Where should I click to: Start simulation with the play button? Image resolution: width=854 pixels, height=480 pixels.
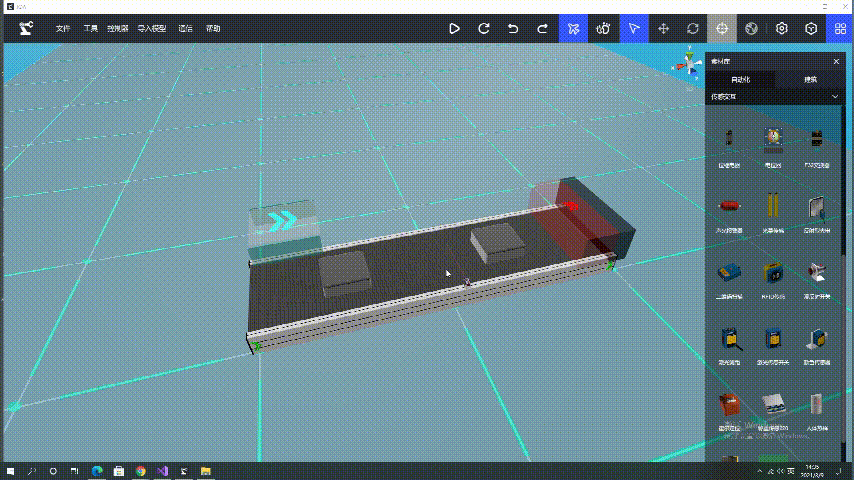point(454,28)
